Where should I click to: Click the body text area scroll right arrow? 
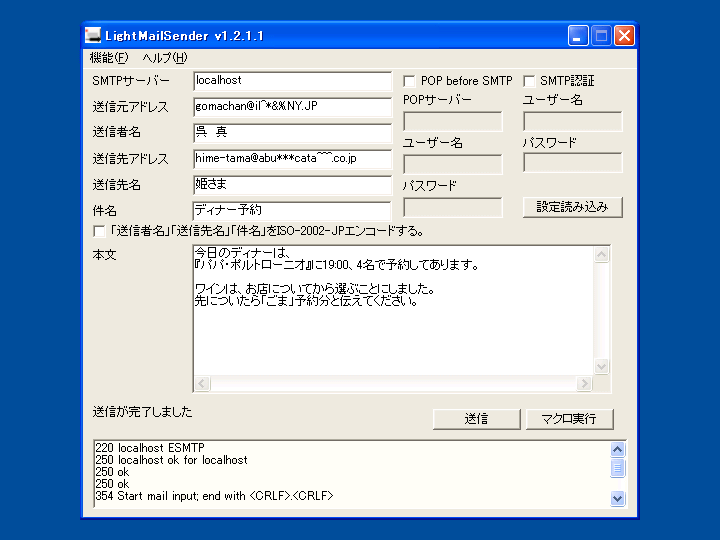pos(584,383)
